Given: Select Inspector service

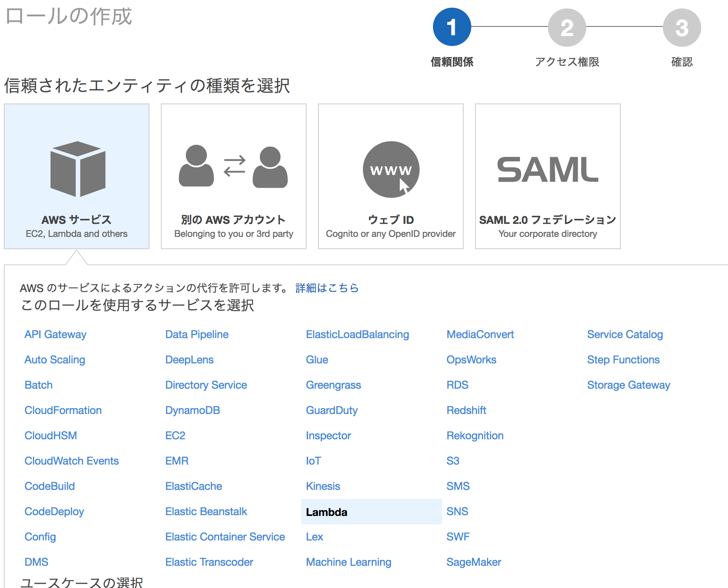Looking at the screenshot, I should 328,435.
